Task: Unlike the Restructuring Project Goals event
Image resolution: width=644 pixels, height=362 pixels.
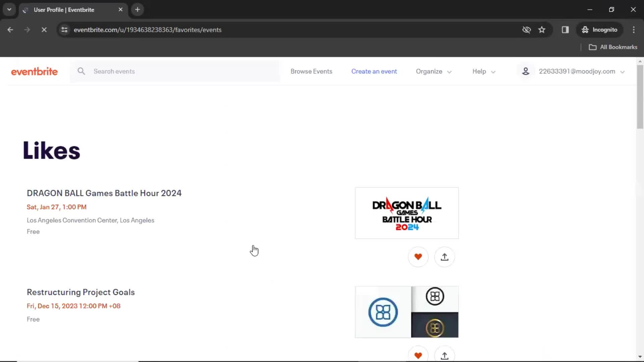Action: 418,355
